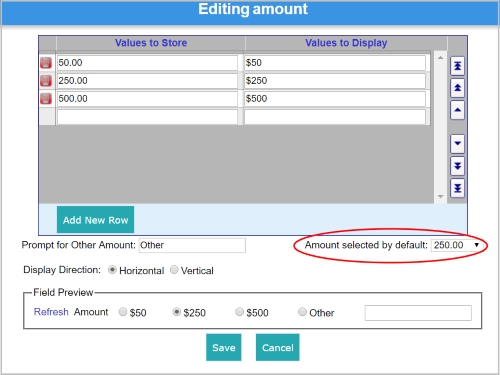Screen dimensions: 500x375
Task: Click Prompt for Other Amount text field
Action: [x=192, y=245]
